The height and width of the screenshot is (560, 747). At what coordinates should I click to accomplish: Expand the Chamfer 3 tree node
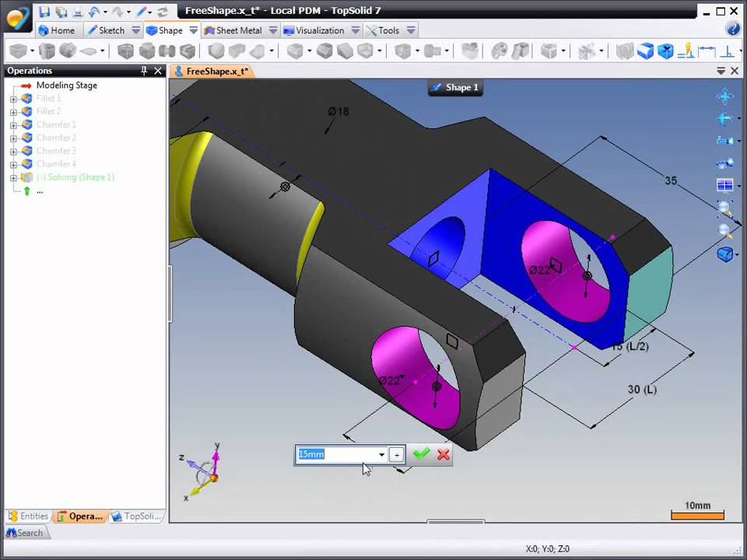coord(13,151)
